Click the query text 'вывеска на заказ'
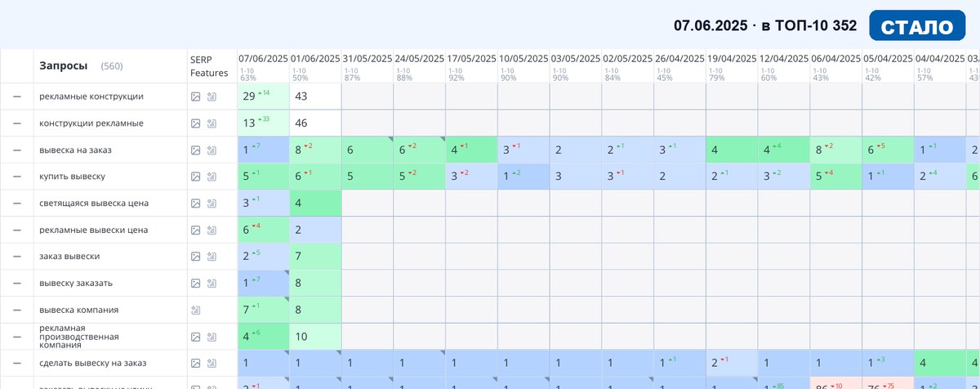The image size is (980, 389). 76,150
